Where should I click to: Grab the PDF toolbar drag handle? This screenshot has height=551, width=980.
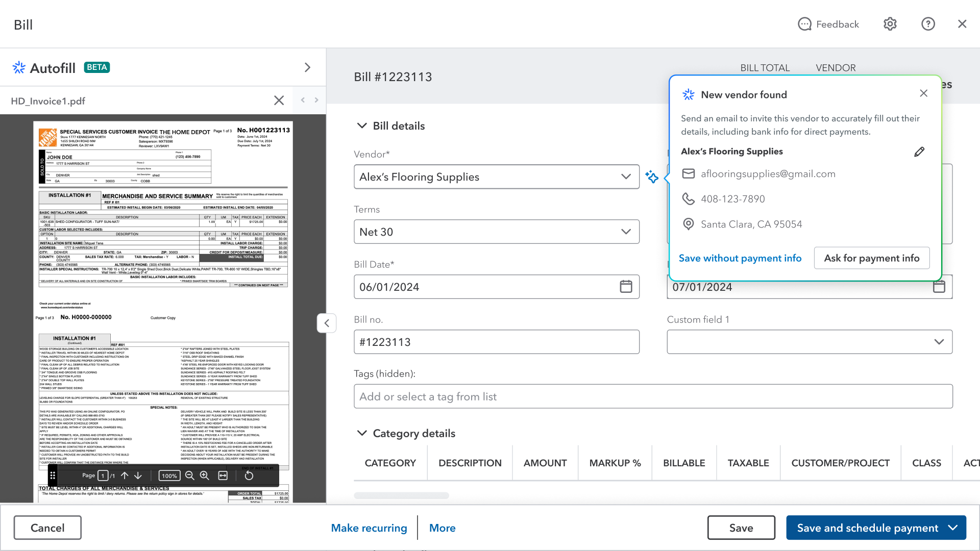(x=53, y=475)
